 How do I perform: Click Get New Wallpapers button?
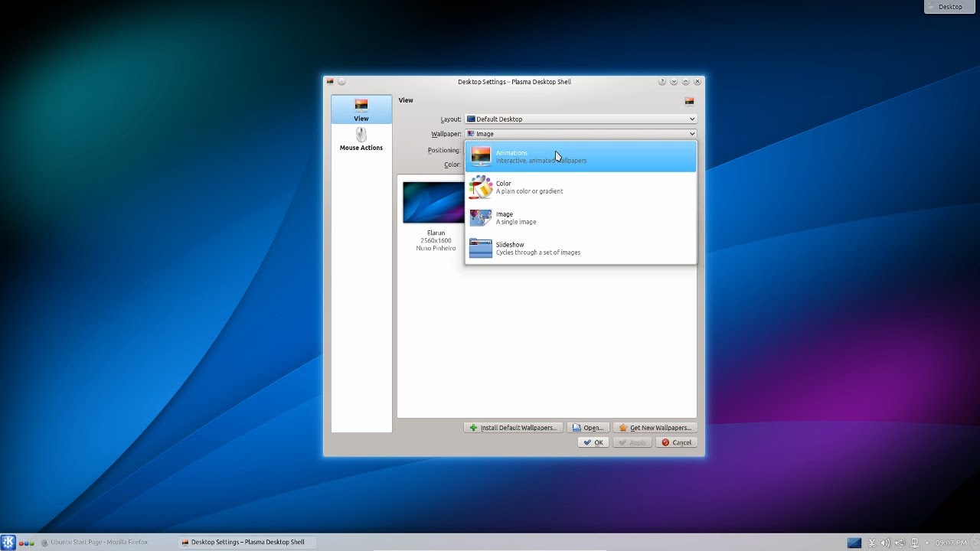coord(655,428)
